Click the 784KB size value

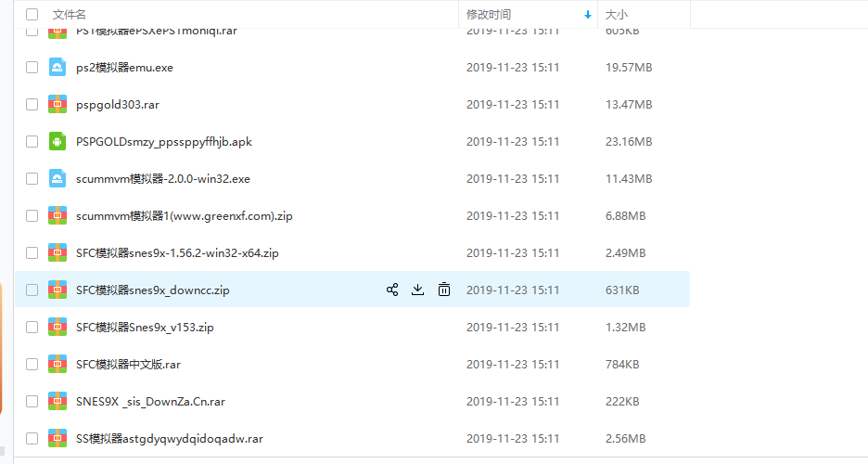pos(622,365)
